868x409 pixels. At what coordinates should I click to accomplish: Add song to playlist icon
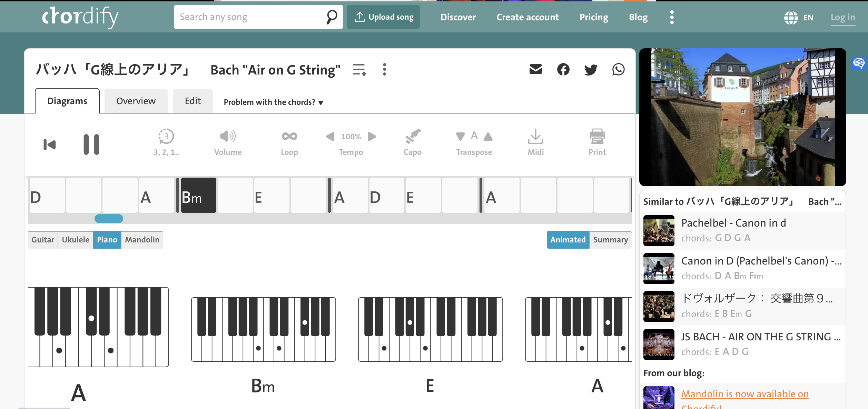click(359, 70)
